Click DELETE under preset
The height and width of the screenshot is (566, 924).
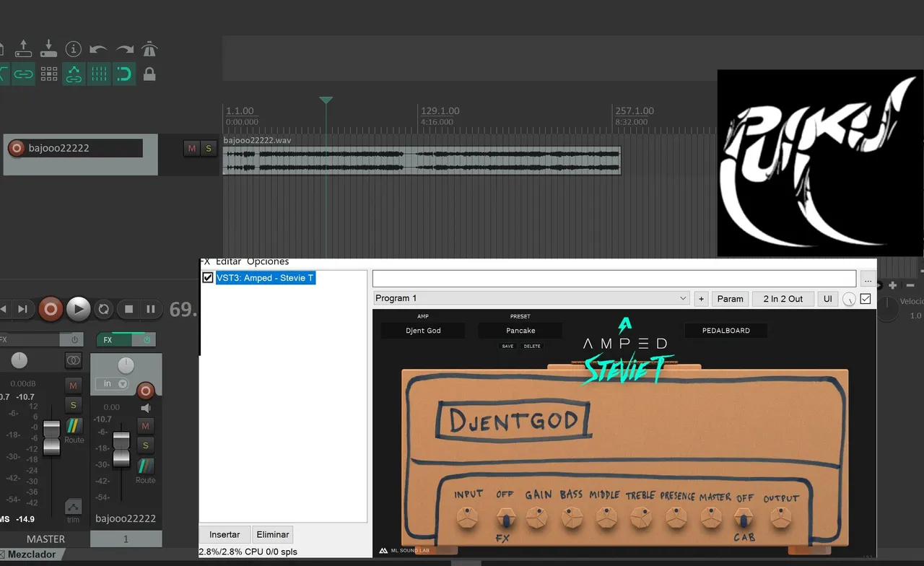(x=532, y=347)
